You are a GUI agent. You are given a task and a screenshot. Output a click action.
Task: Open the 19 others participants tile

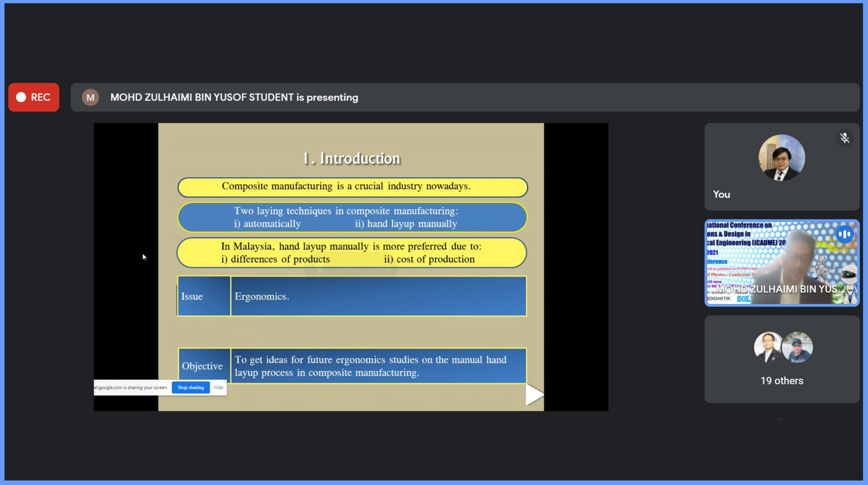pos(781,380)
